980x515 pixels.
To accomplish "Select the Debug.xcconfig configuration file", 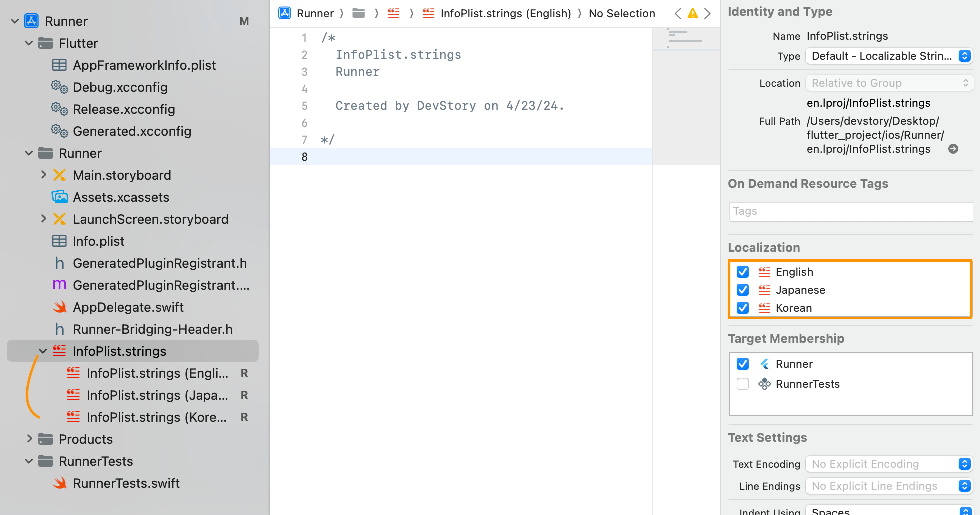I will pos(120,87).
